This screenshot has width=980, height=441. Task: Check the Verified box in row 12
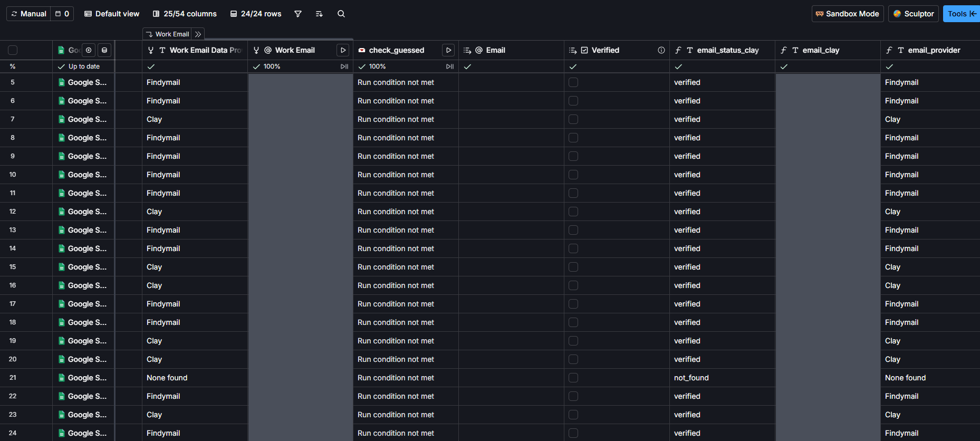pyautogui.click(x=573, y=212)
